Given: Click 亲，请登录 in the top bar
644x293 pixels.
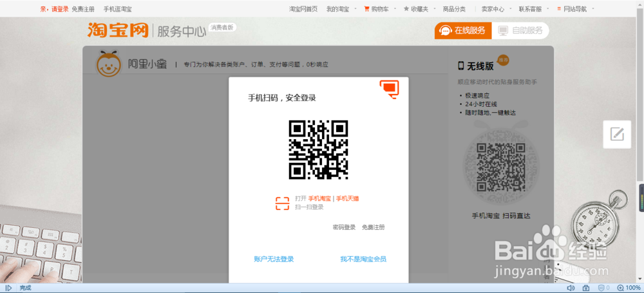Looking at the screenshot, I should point(54,9).
